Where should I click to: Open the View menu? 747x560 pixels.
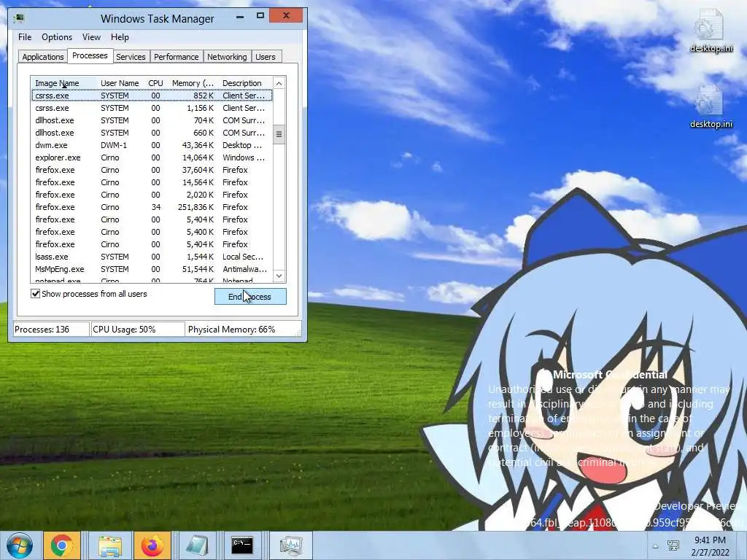(91, 37)
